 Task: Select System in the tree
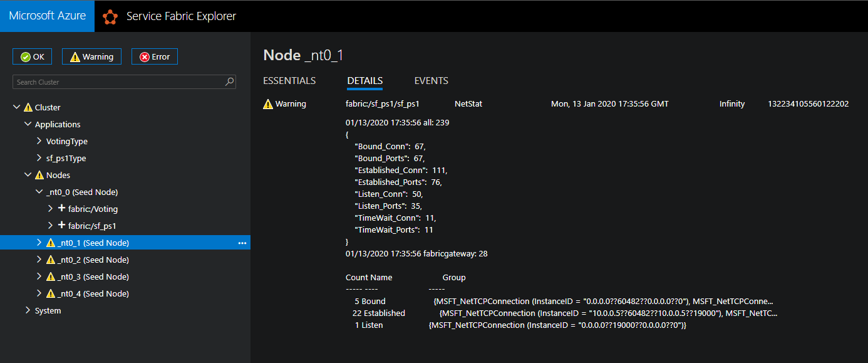[x=48, y=311]
